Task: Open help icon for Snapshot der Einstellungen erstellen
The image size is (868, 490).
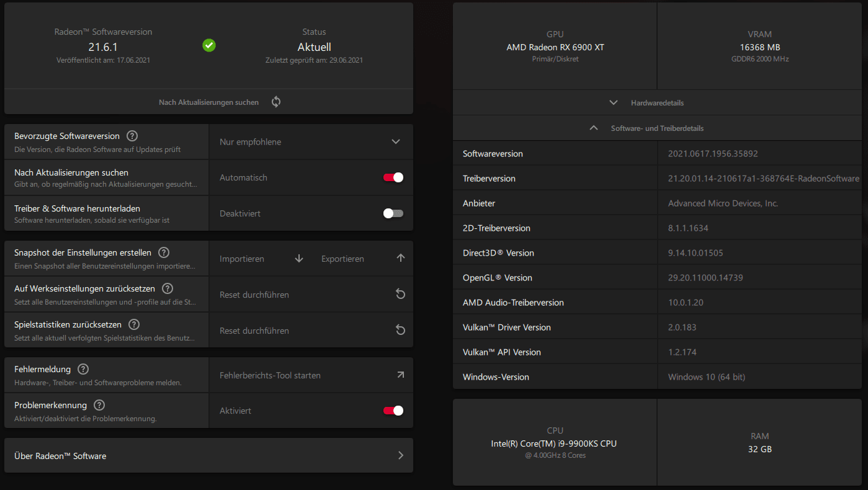Action: (x=164, y=252)
